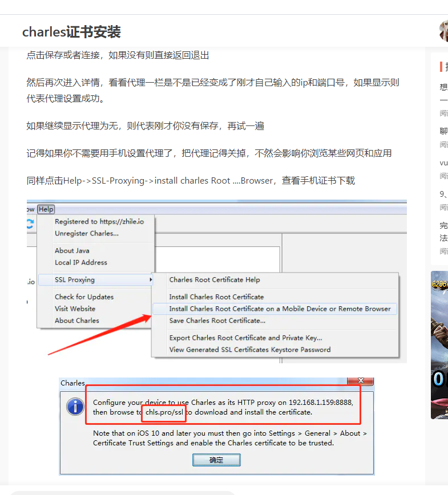The image size is (448, 495).
Task: Open Visit Website menu item
Action: pos(75,309)
